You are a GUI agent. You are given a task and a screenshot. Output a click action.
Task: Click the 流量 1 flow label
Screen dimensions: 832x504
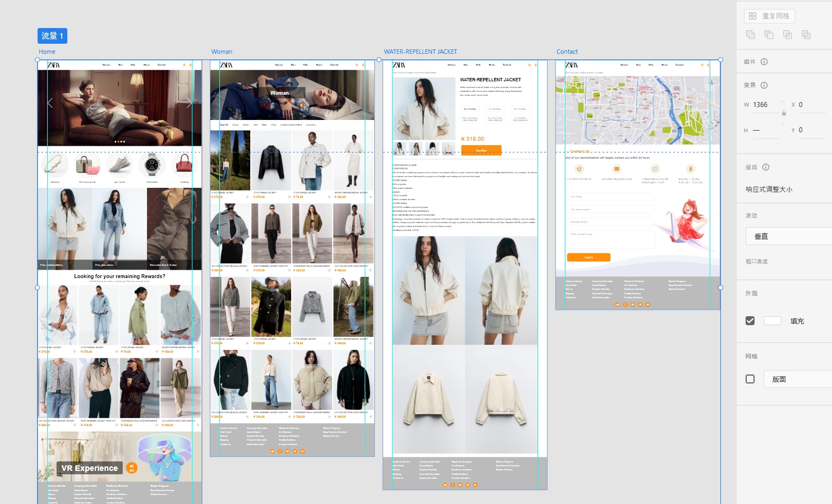(52, 36)
